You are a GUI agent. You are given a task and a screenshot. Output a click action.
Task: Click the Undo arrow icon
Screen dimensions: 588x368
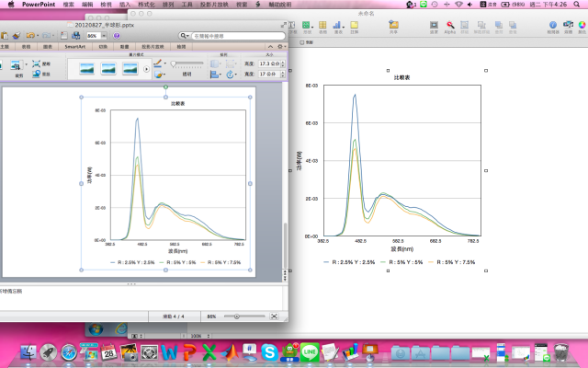pyautogui.click(x=30, y=36)
